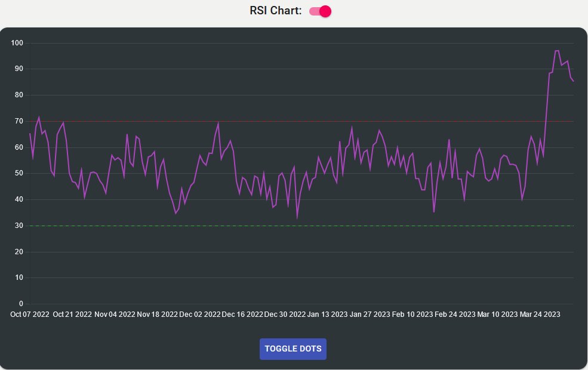Screen dimensions: 588x370
Task: Click the 'Mar 24 2023' axis label
Action: coord(540,314)
